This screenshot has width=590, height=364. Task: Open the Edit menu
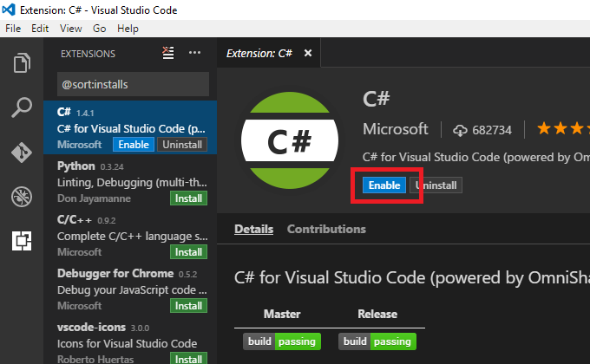click(40, 29)
